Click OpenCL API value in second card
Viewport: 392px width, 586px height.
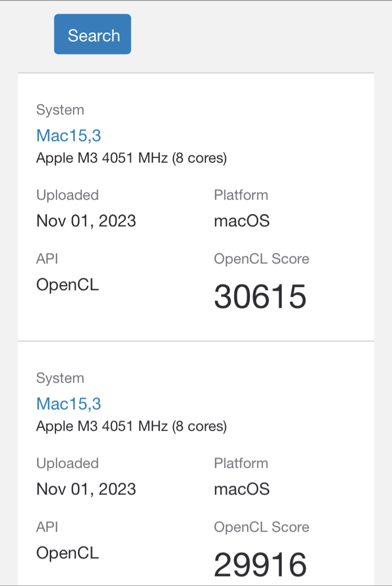click(67, 554)
